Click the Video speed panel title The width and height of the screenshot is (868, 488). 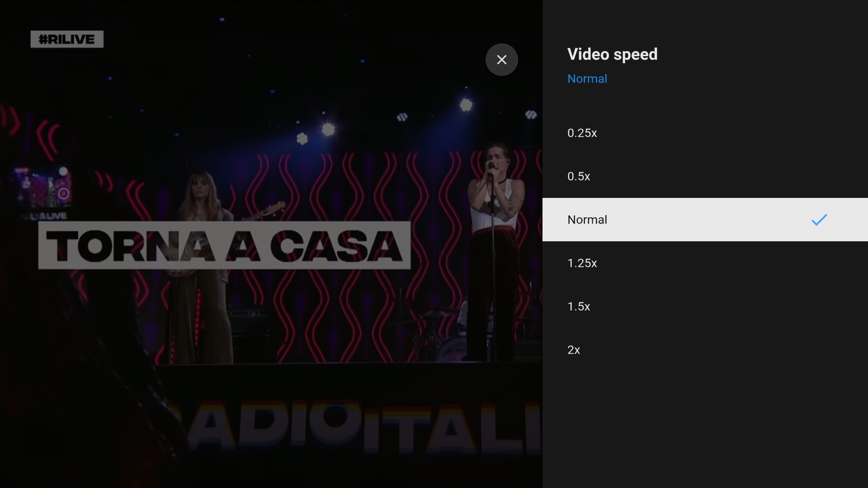pos(612,54)
